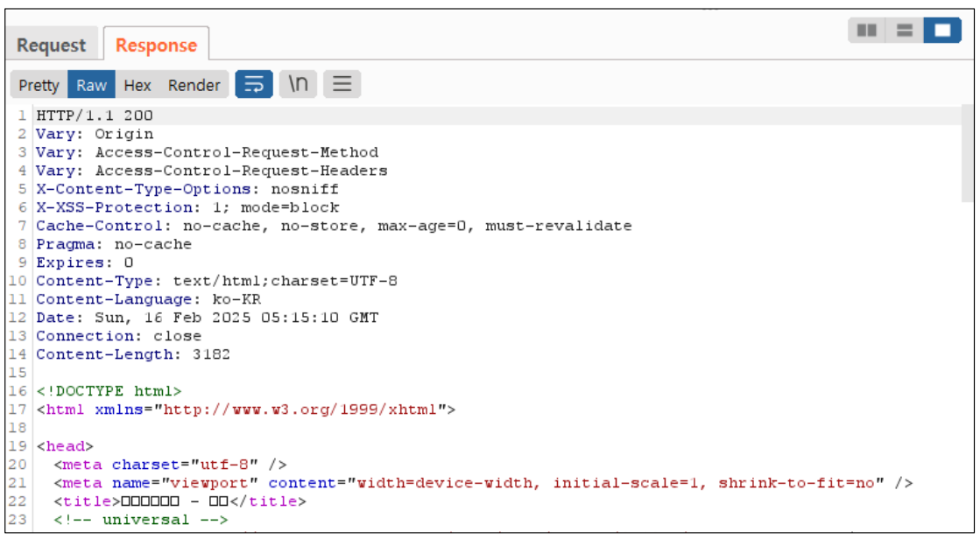Click the Date header line
The width and height of the screenshot is (980, 539).
click(207, 318)
